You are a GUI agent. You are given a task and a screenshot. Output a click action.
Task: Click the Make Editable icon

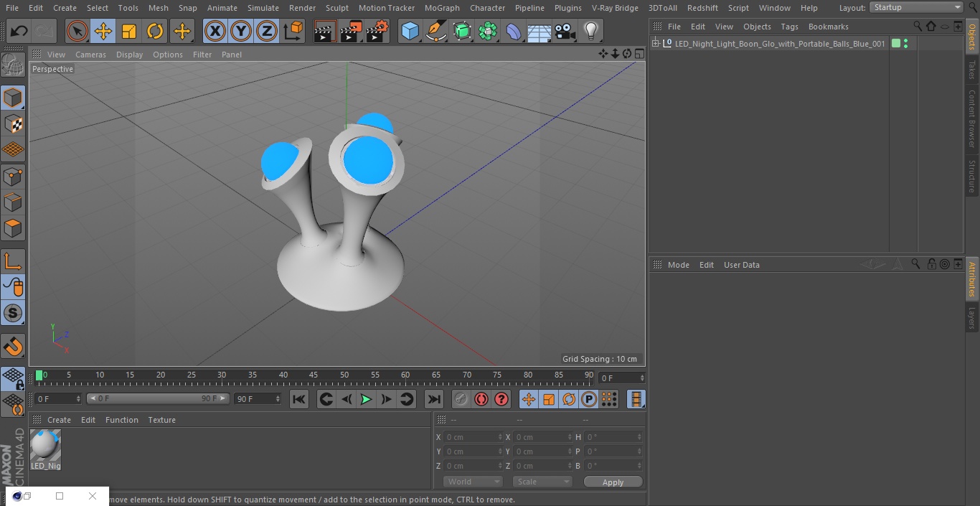pyautogui.click(x=13, y=66)
